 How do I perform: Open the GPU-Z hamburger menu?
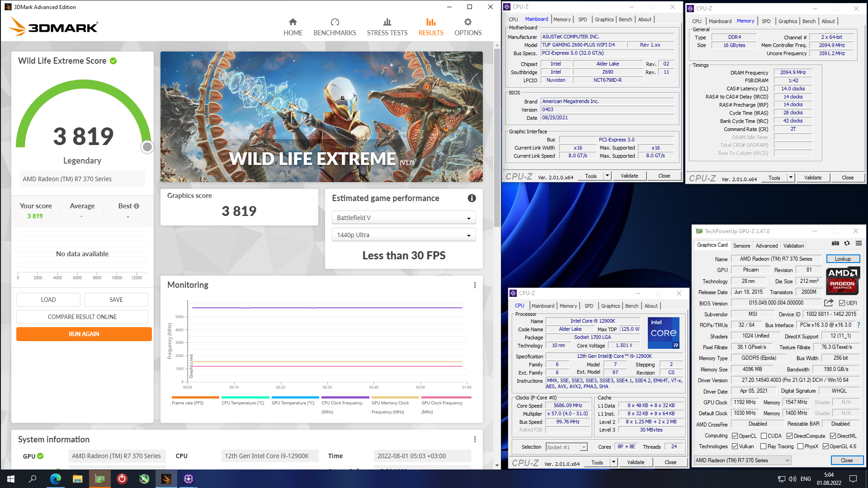click(x=859, y=243)
